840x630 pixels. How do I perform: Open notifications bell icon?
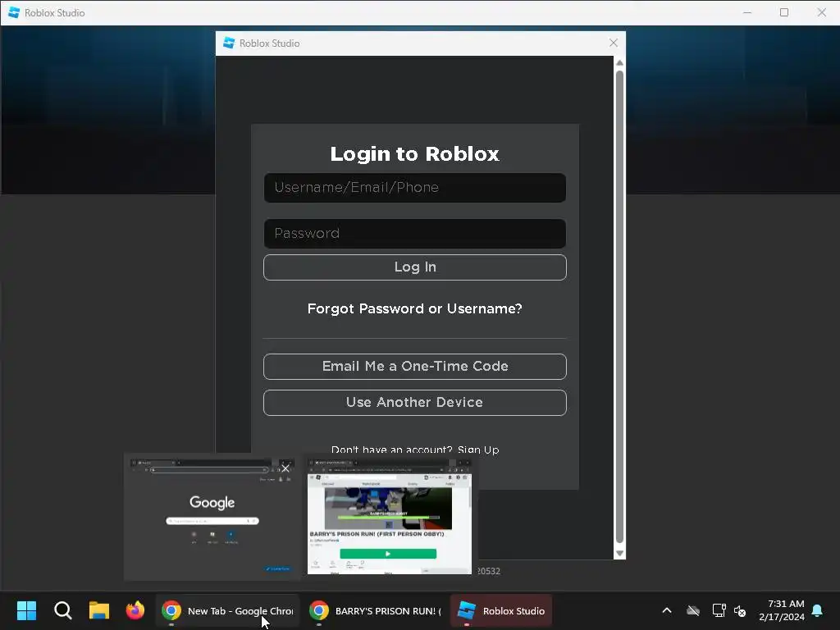coord(817,610)
